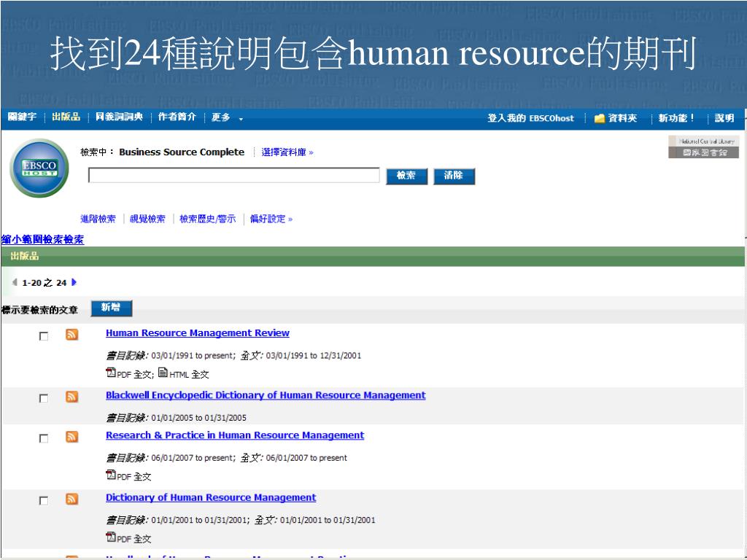Screen dimensions: 747x560
Task: Open HTML full text of Human Resource Management Review
Action: tap(183, 374)
